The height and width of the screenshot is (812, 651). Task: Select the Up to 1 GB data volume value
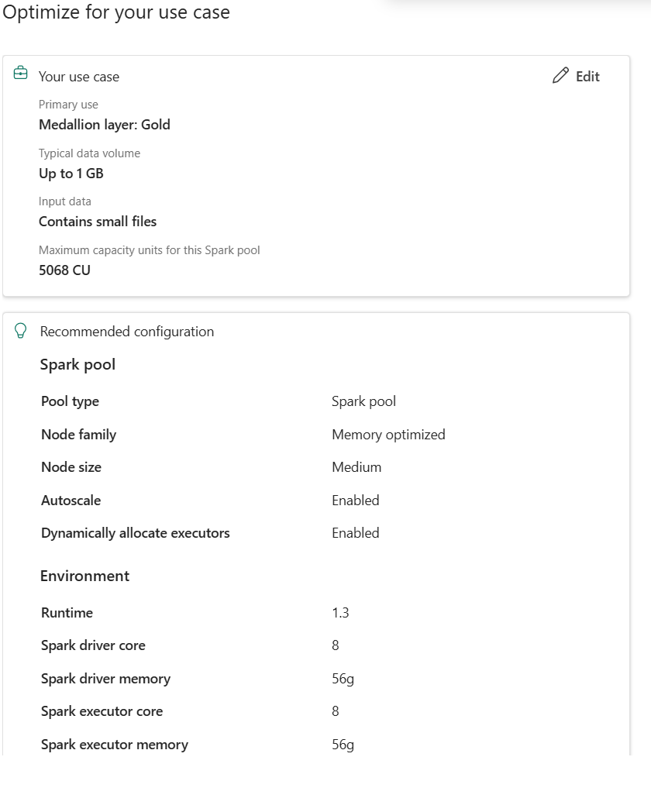click(x=71, y=174)
